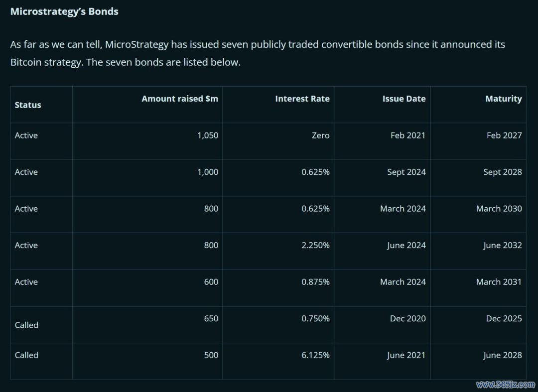Click the March 2031 maturity cell
538x392 pixels.
click(499, 282)
